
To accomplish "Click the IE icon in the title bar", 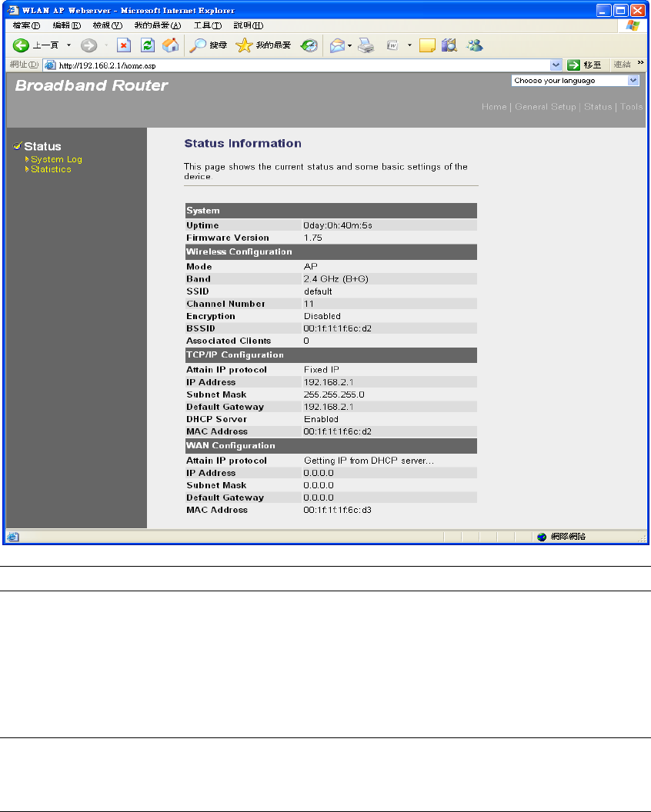I will pos(13,10).
